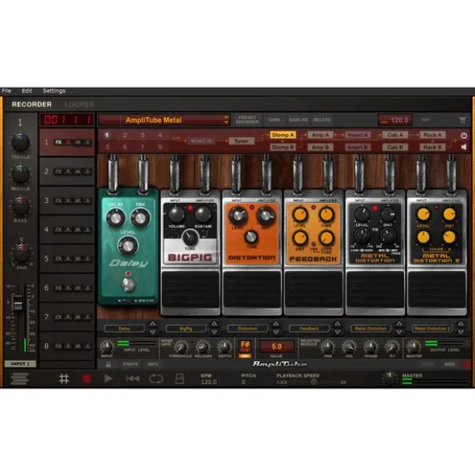Open the Metal Distortion stomp slot selector
The height and width of the screenshot is (476, 475).
pos(370,329)
